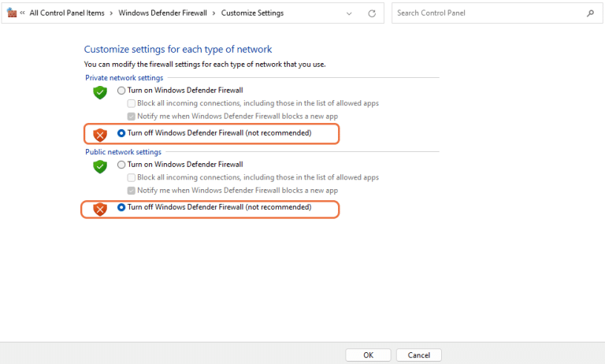Click into the Search Control Panel field
The image size is (605, 364).
tap(488, 13)
